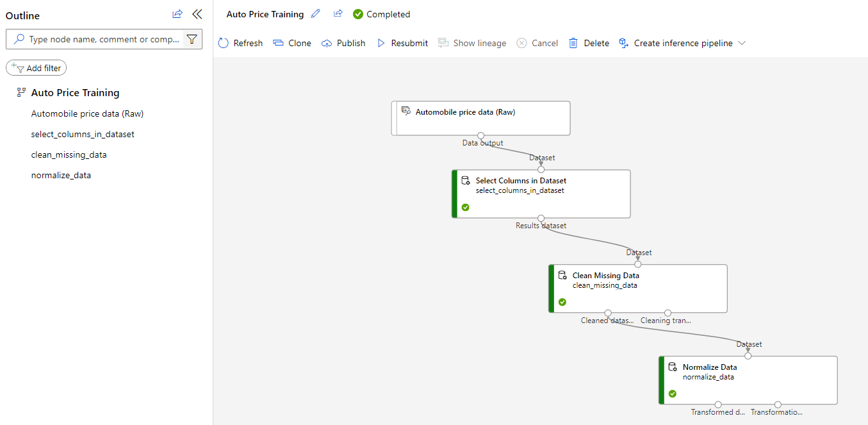The height and width of the screenshot is (425, 868).
Task: Click the pencil icon to rename pipeline
Action: coord(315,14)
